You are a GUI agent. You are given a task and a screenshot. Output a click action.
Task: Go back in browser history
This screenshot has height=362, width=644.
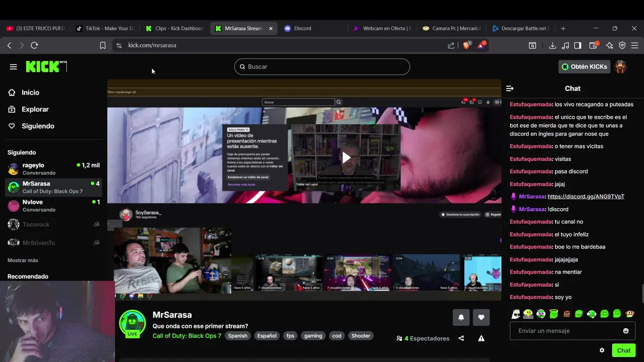pyautogui.click(x=9, y=45)
